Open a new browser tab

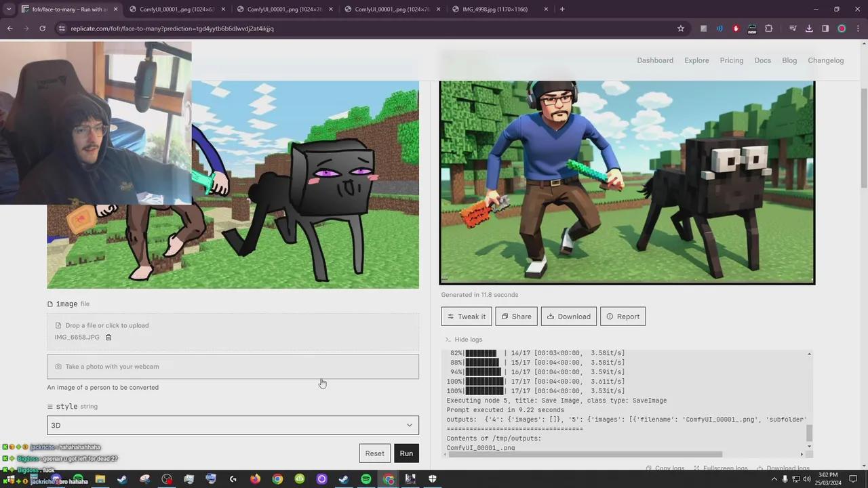pyautogui.click(x=562, y=9)
